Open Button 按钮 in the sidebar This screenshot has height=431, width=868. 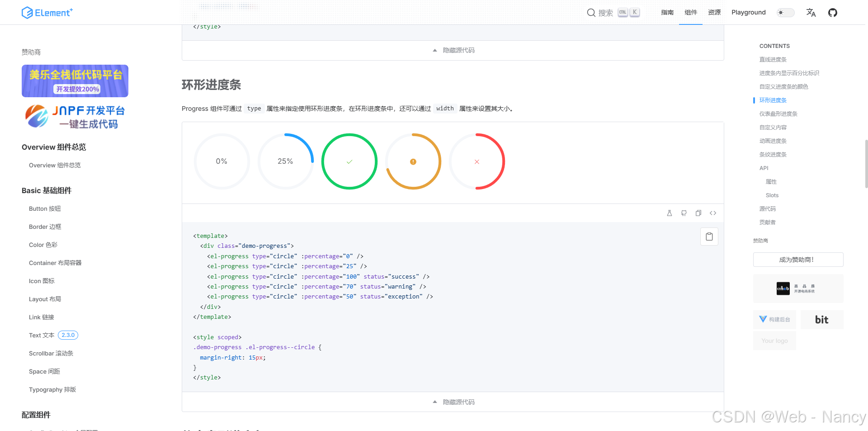click(x=45, y=208)
